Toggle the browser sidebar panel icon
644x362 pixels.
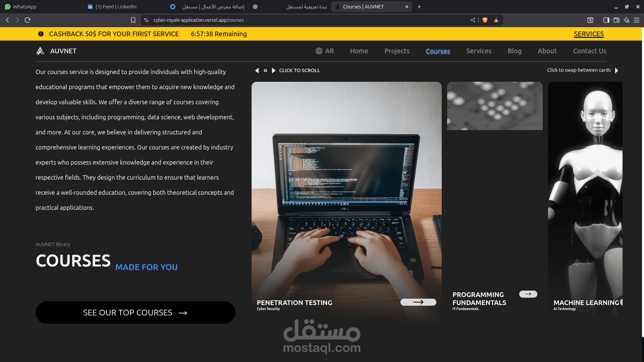pos(606,20)
